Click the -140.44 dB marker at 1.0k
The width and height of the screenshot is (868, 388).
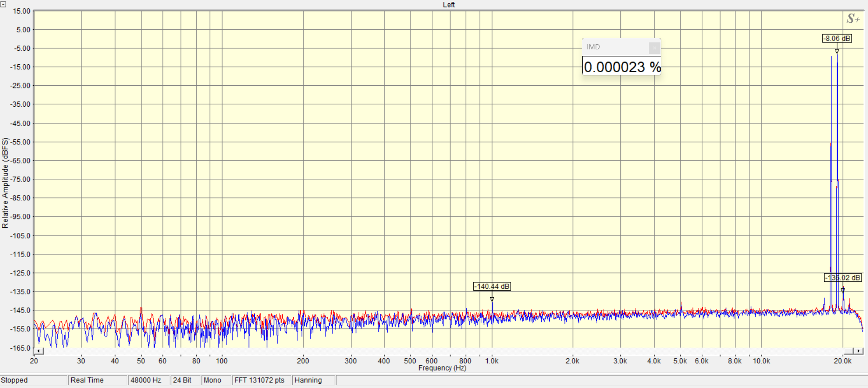pyautogui.click(x=492, y=286)
